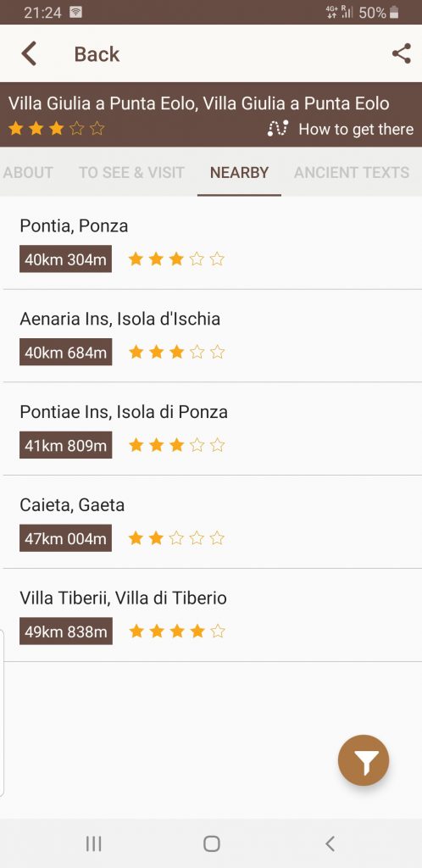Open Aenaria Ins, Isola d'Ischia entry

click(x=211, y=336)
